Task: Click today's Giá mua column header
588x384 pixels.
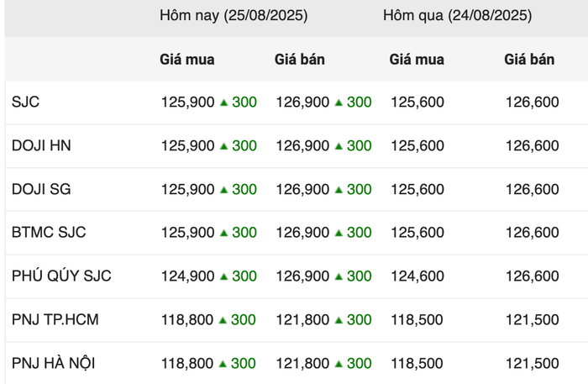Action: click(x=187, y=60)
